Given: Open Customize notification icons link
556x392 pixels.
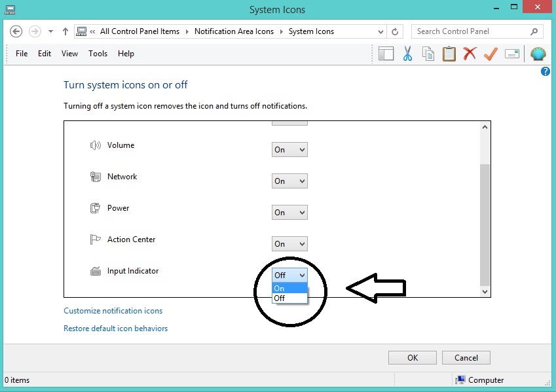Looking at the screenshot, I should 113,311.
